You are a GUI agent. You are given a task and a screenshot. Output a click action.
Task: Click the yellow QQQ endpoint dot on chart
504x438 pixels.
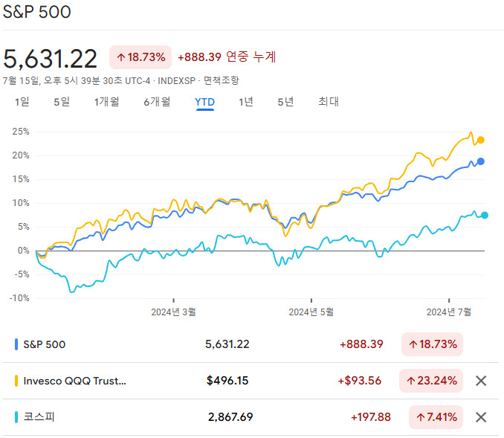coord(481,140)
